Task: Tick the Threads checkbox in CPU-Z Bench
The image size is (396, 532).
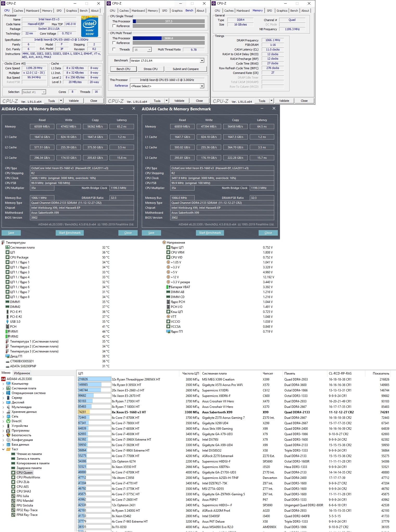Action: pyautogui.click(x=114, y=49)
